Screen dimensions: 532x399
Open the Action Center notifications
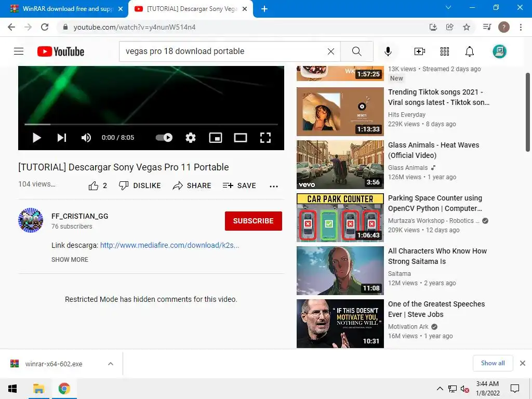(515, 389)
